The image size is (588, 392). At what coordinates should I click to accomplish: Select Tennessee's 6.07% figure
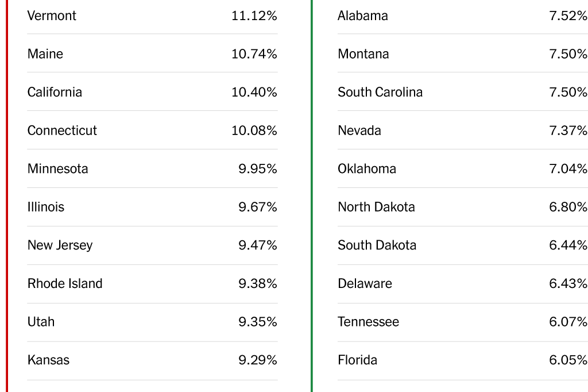point(568,322)
